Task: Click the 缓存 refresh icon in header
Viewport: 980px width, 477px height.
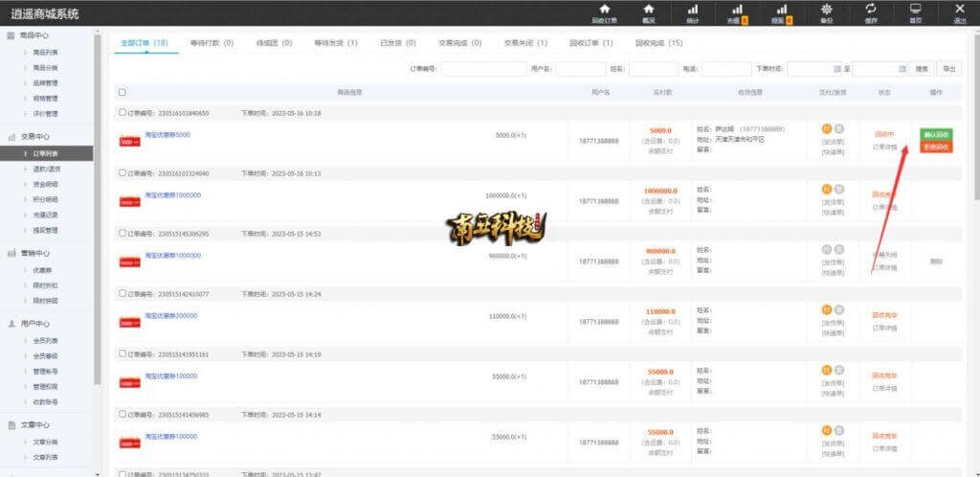Action: pos(871,12)
